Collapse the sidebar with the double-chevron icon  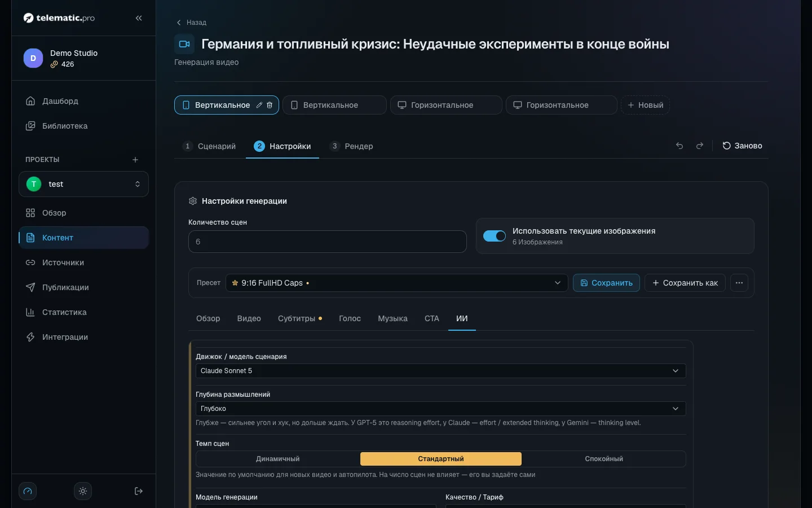[139, 18]
